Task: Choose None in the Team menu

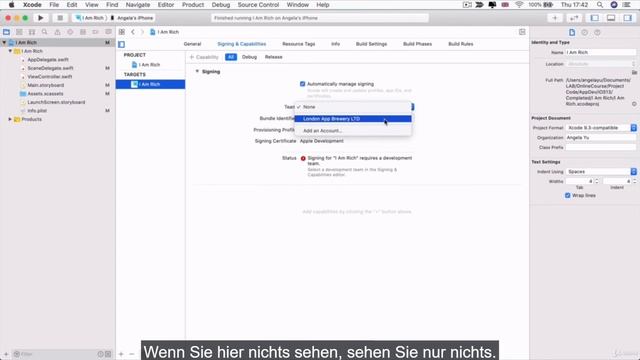Action: [353, 107]
